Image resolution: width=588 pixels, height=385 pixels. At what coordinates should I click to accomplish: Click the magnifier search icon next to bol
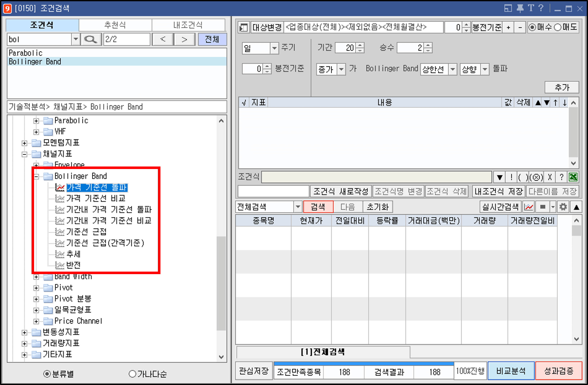[x=91, y=39]
